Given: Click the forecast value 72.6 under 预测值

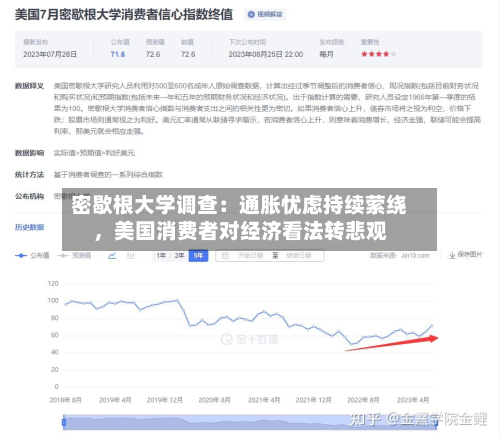Looking at the screenshot, I should click(153, 54).
